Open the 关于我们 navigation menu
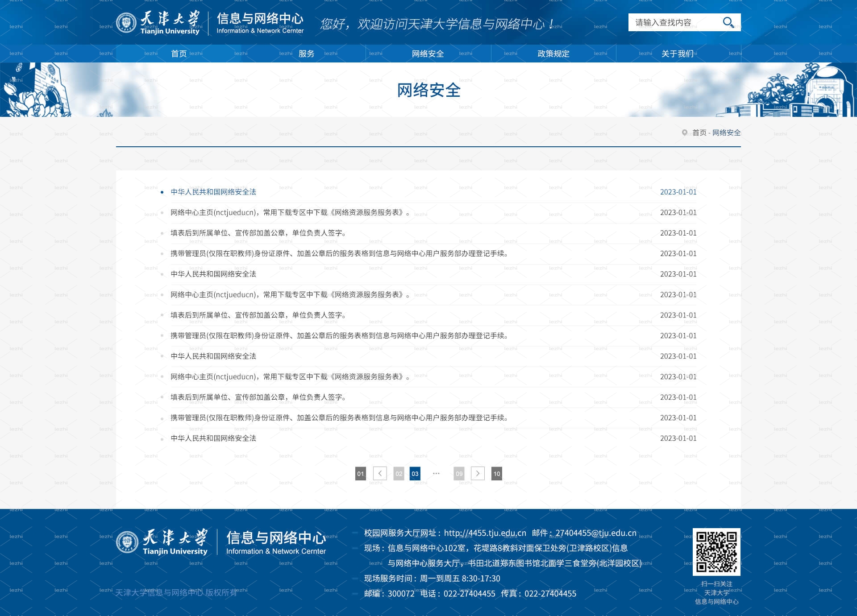Viewport: 857px width, 616px height. click(x=678, y=54)
